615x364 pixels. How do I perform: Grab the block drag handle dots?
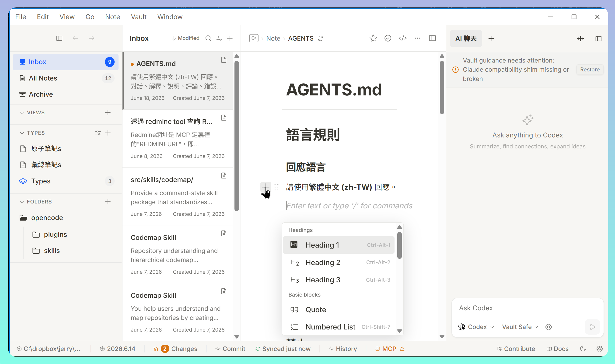coord(277,187)
